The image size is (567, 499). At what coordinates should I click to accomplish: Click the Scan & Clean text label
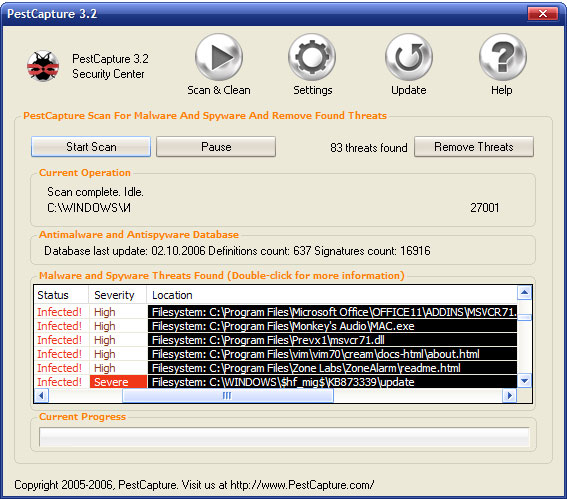pos(219,90)
